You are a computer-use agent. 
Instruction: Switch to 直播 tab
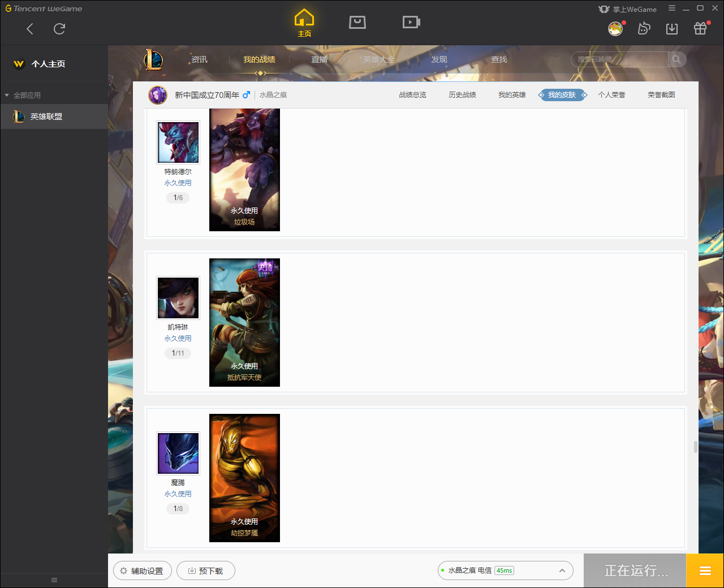(319, 59)
